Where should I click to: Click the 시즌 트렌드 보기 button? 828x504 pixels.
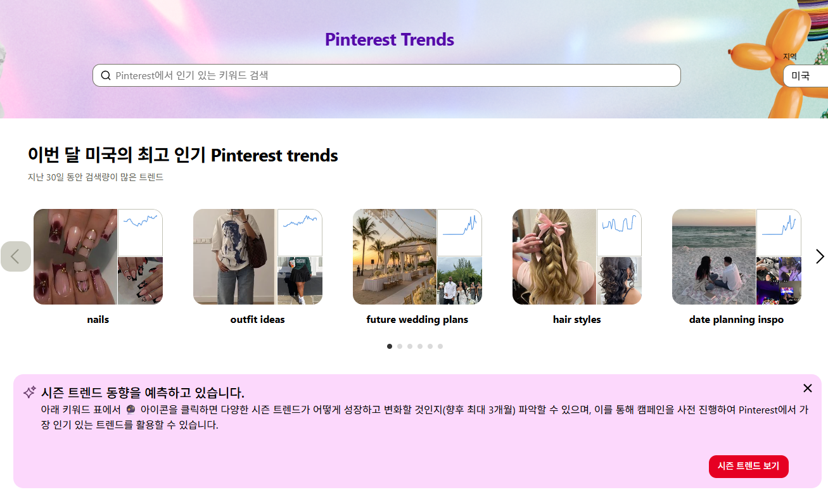point(749,466)
